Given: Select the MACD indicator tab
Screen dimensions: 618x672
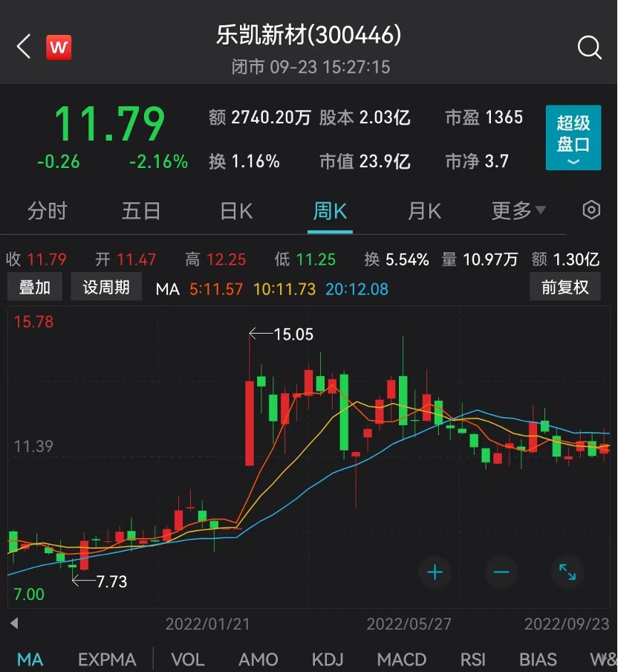Looking at the screenshot, I should [x=401, y=659].
